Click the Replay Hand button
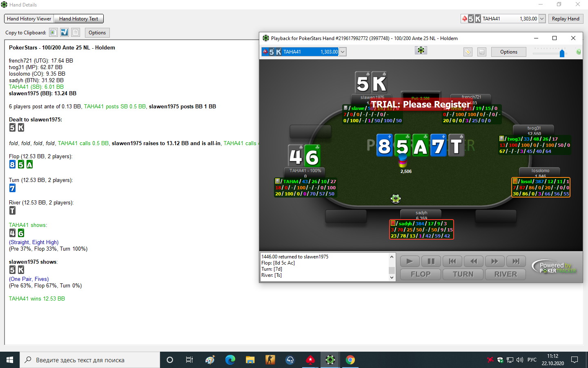Image resolution: width=588 pixels, height=368 pixels. coord(566,19)
